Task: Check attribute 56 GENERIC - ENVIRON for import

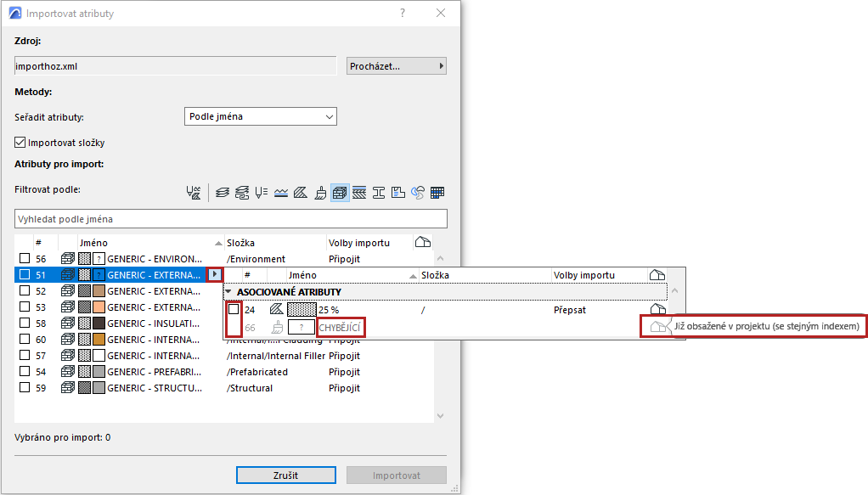Action: click(25, 258)
